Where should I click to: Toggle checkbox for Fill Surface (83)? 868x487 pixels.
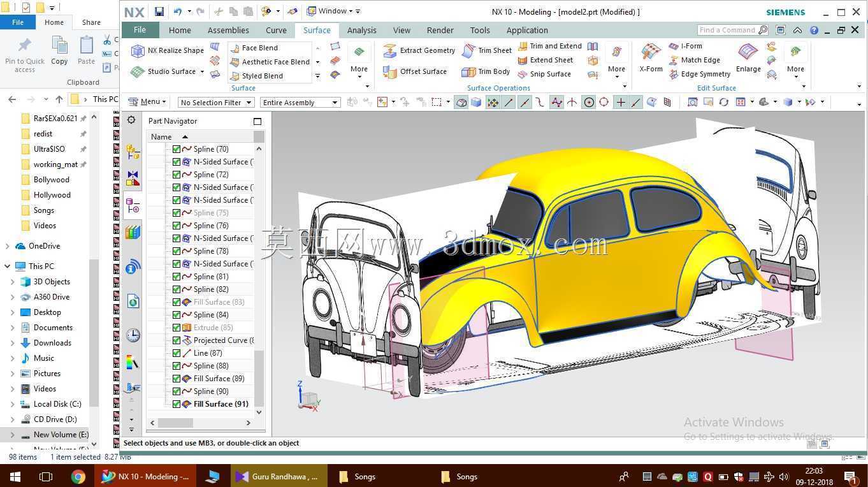pos(177,302)
